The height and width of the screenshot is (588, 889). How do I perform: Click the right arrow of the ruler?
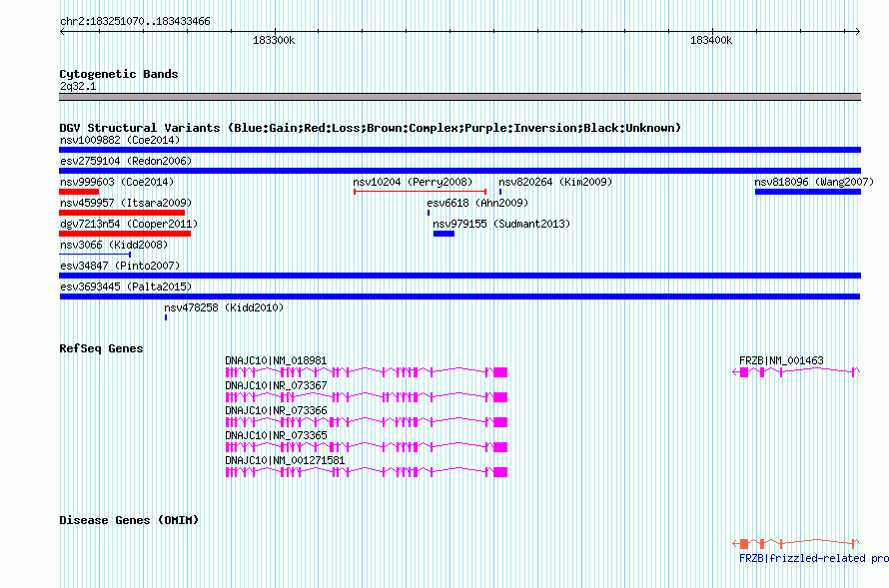(x=858, y=32)
